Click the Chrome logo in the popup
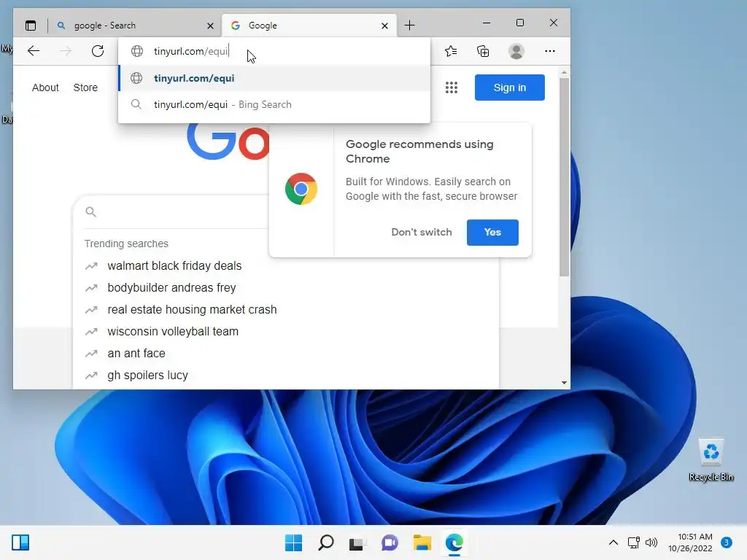This screenshot has width=747, height=560. coord(301,189)
